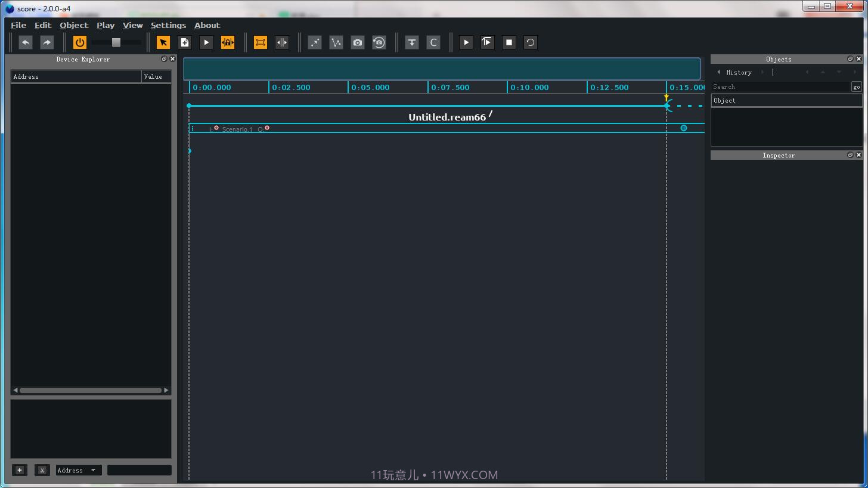Adjust the speed slider handle in toolbar

pos(116,42)
